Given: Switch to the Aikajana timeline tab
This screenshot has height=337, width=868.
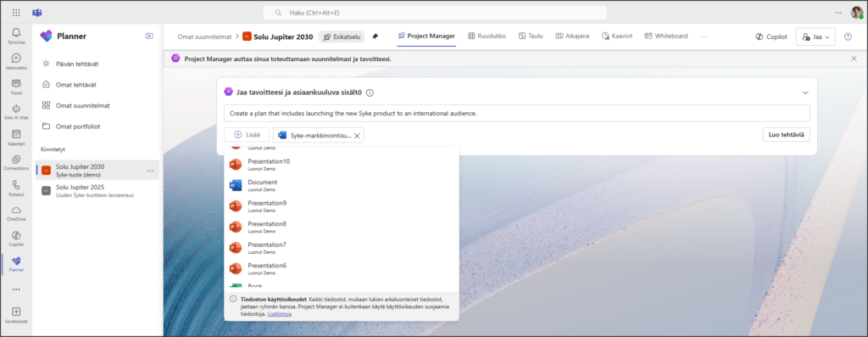Looking at the screenshot, I should pyautogui.click(x=572, y=36).
